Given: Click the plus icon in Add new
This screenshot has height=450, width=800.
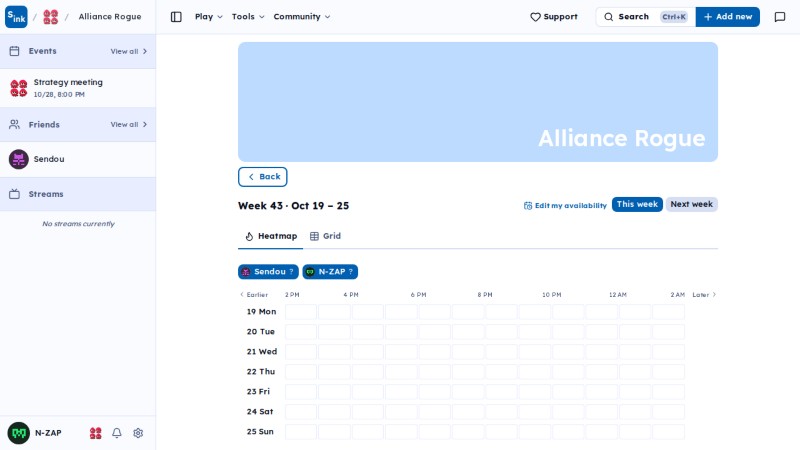Looking at the screenshot, I should click(x=708, y=17).
